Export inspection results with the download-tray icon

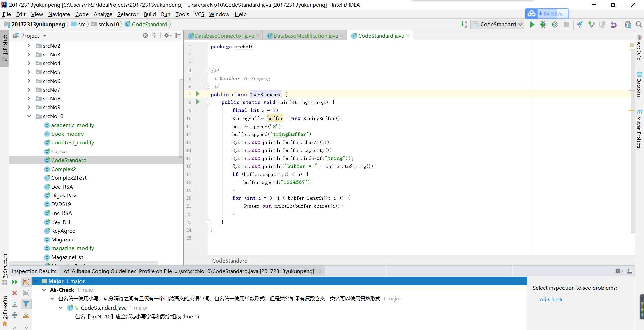26,315
